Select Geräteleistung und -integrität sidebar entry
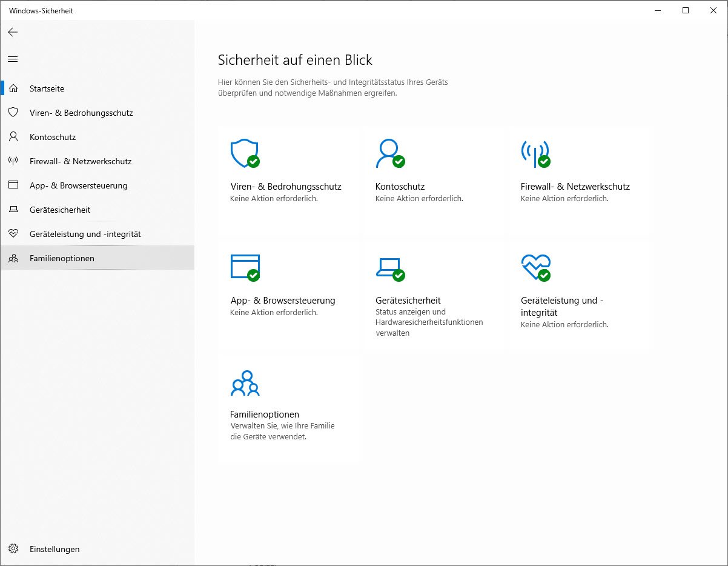728x566 pixels. click(x=85, y=234)
